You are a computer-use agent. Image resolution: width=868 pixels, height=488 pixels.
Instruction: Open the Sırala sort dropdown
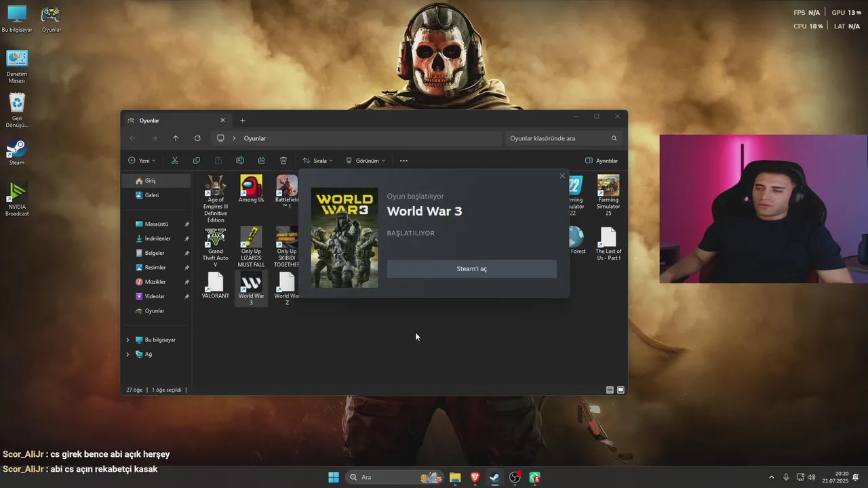[x=317, y=161]
